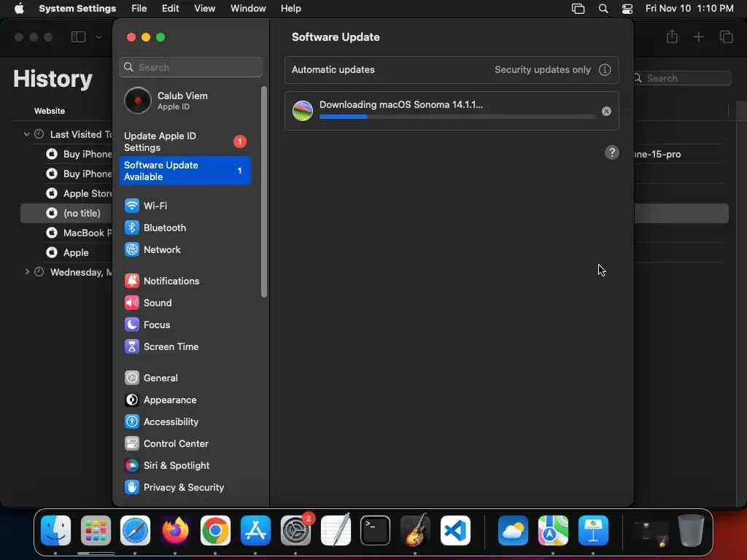The height and width of the screenshot is (560, 747).
Task: Open the View menu
Action: click(x=204, y=9)
